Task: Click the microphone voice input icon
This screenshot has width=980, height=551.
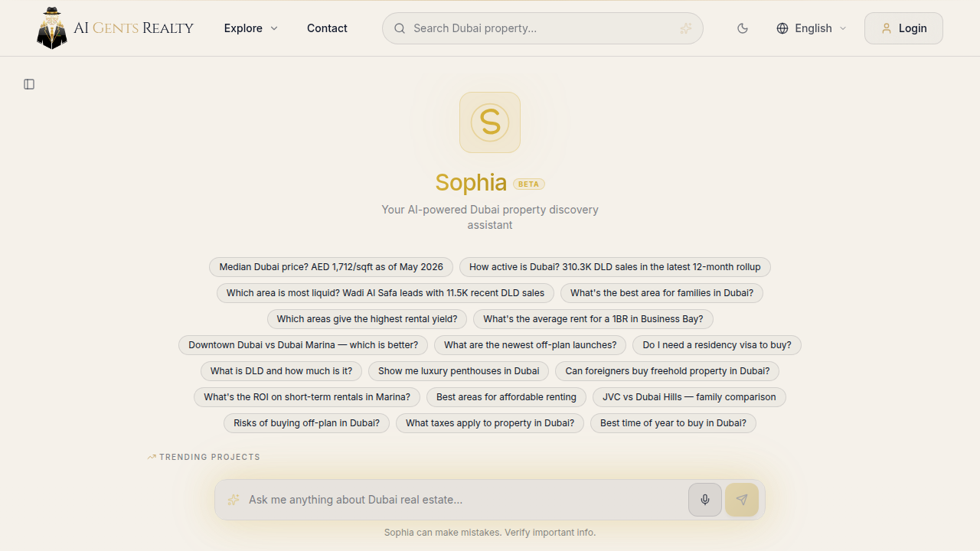Action: (x=705, y=500)
